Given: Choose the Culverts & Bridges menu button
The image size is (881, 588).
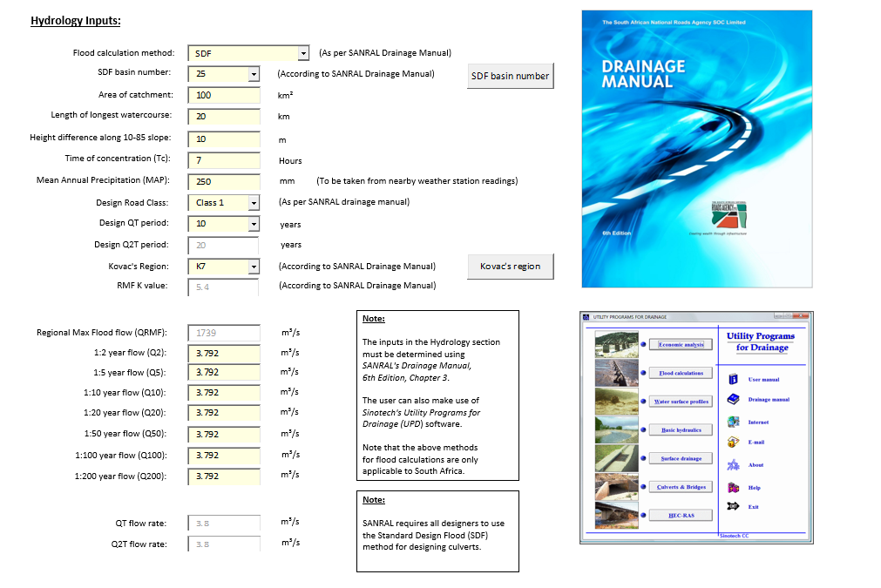Looking at the screenshot, I should click(x=681, y=487).
